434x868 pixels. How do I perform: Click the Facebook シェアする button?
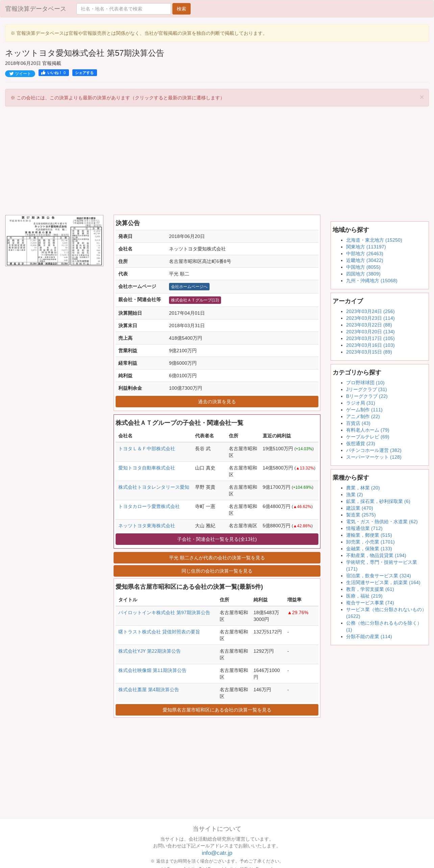click(85, 73)
